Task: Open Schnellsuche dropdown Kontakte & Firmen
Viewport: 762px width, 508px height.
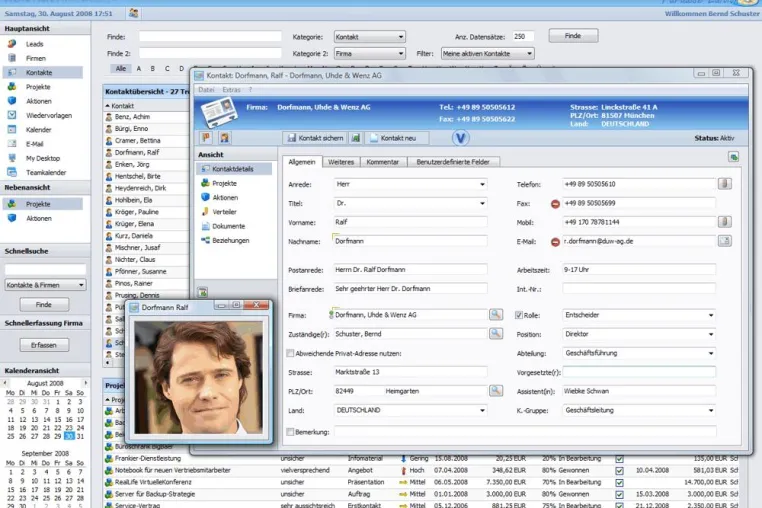Action: (x=46, y=285)
